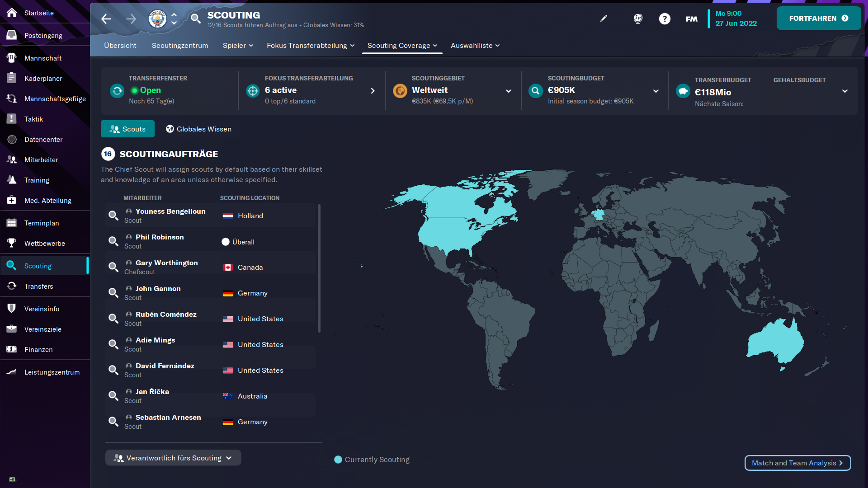Open the Scoutinggebiet Weltweit dropdown
This screenshot has width=868, height=488.
coord(509,91)
